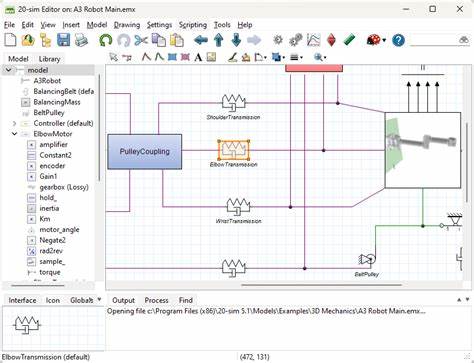Click the ladybug debug icon
This screenshot has width=474, height=363.
click(x=373, y=40)
